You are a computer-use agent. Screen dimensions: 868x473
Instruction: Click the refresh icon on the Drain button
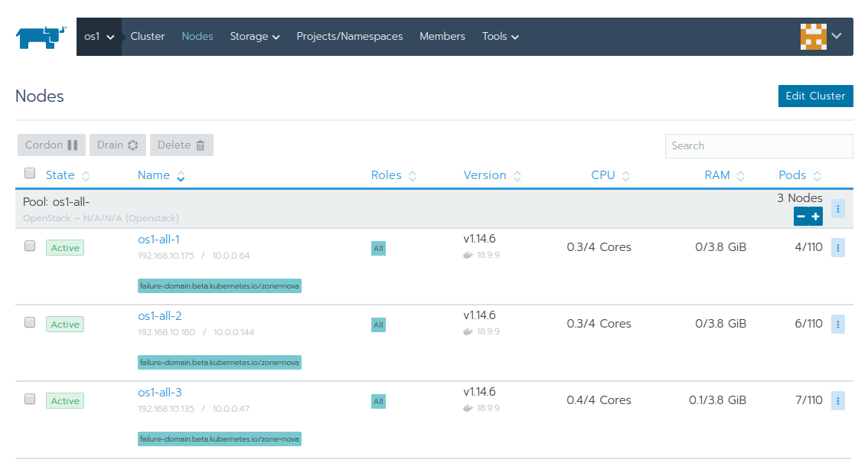[132, 145]
